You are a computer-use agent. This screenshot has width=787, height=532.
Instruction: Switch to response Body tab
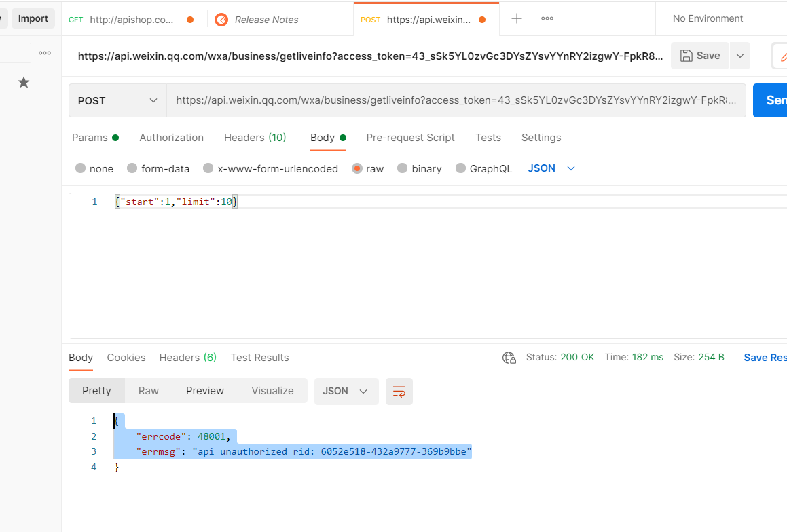click(81, 358)
